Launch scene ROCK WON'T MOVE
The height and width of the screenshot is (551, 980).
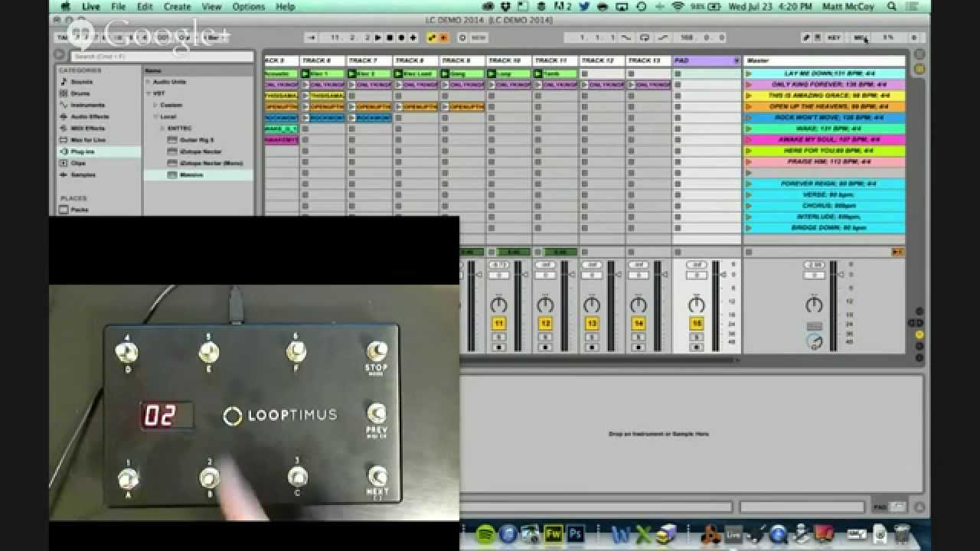click(748, 118)
